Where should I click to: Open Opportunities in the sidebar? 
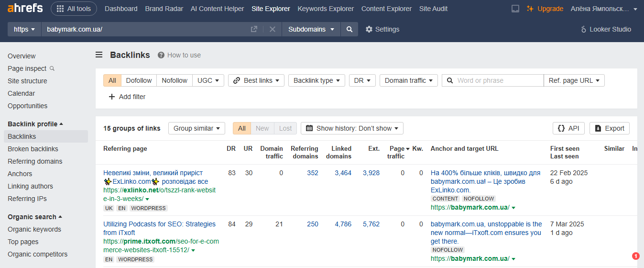[28, 106]
